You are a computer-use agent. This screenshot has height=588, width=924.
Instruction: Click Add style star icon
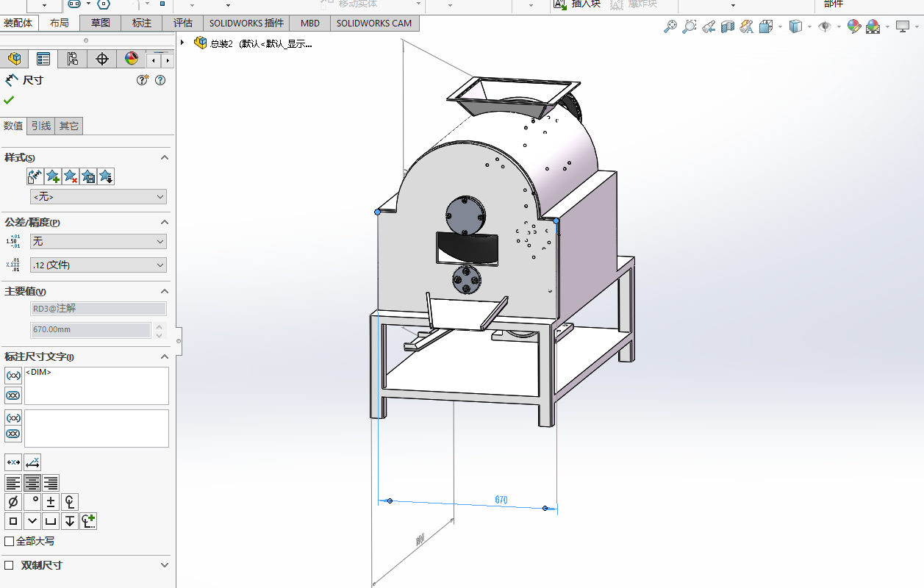click(x=53, y=176)
